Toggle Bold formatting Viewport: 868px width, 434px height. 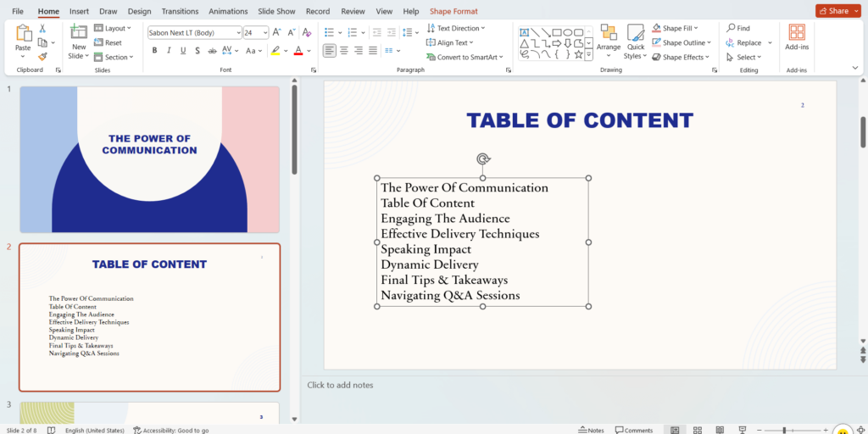[154, 51]
